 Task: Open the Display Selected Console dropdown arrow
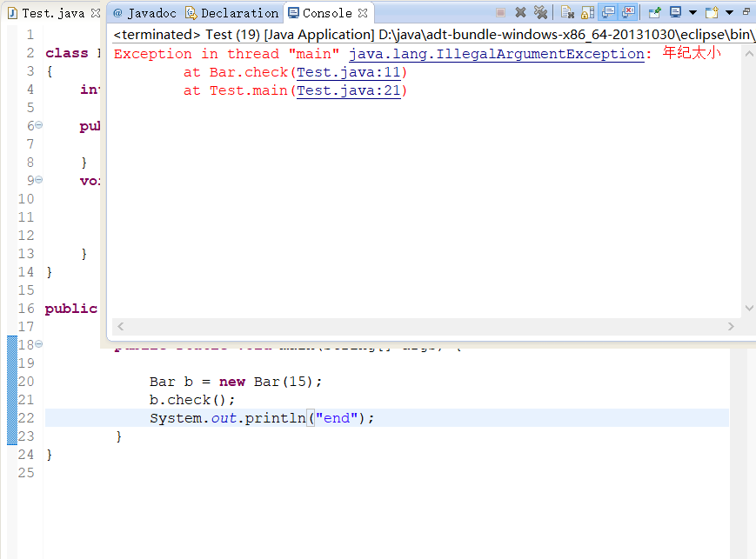(x=692, y=11)
